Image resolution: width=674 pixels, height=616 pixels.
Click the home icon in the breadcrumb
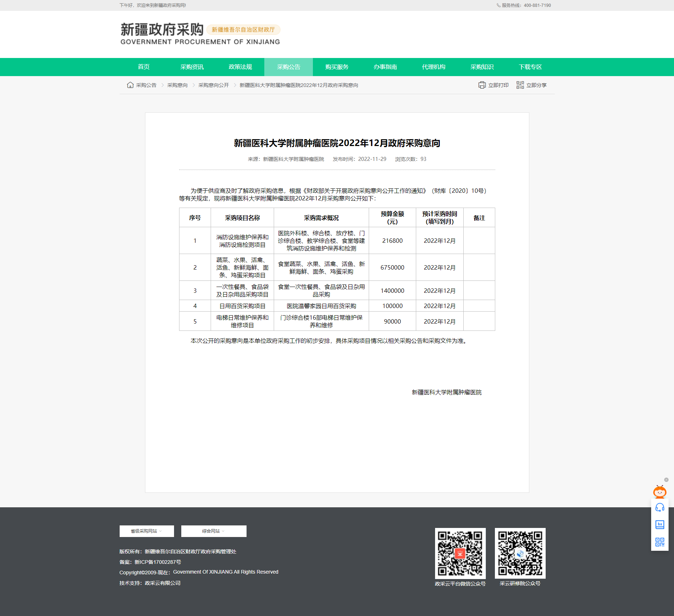pos(130,85)
